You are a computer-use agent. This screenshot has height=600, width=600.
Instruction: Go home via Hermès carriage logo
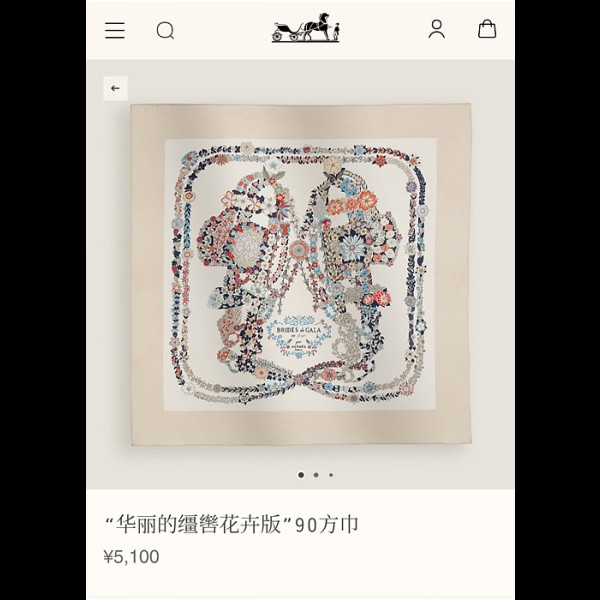click(x=305, y=28)
